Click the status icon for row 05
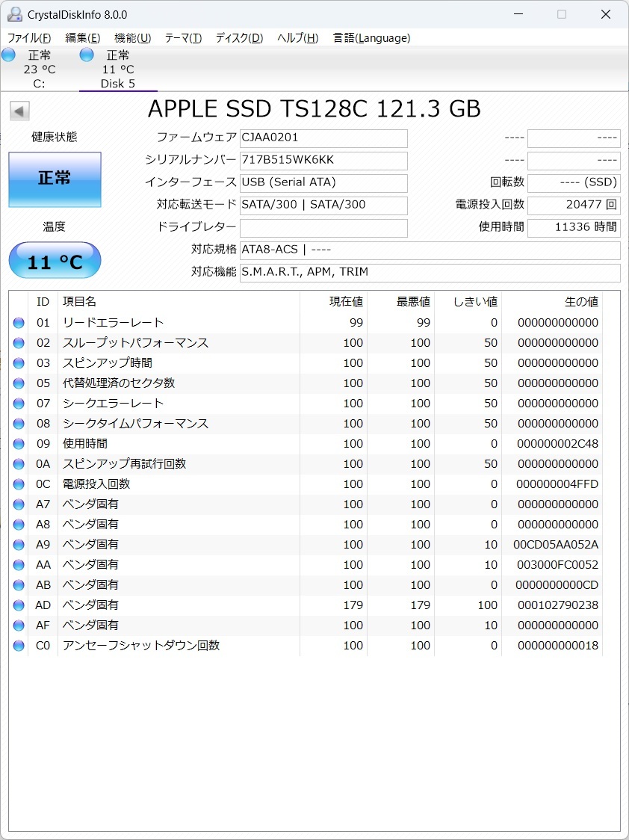 19,383
